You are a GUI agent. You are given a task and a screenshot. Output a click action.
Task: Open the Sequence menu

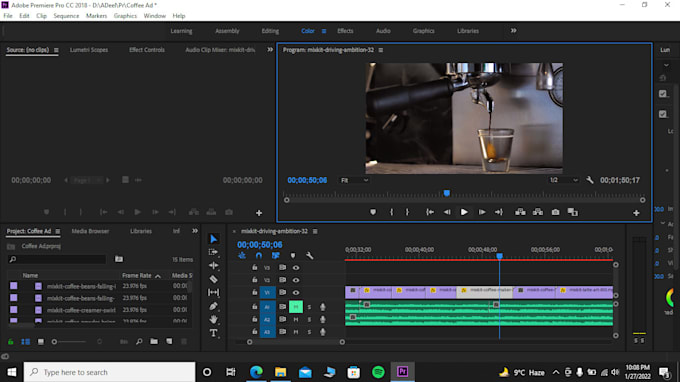tap(66, 16)
